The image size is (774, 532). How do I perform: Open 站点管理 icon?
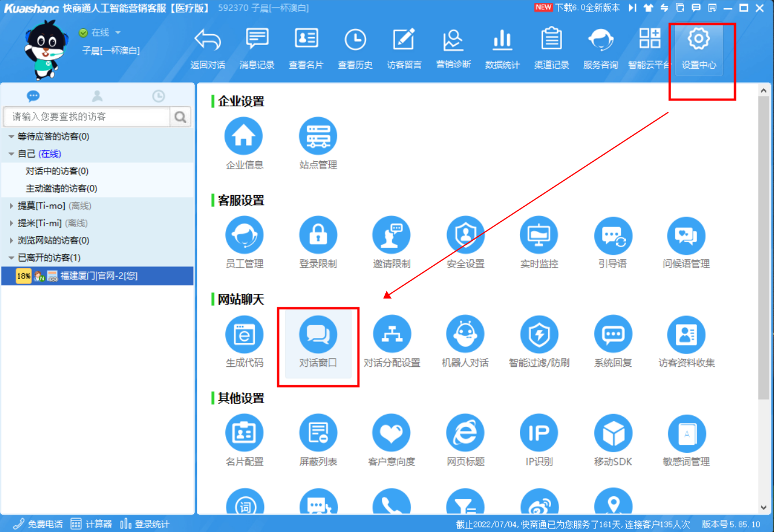pyautogui.click(x=318, y=136)
